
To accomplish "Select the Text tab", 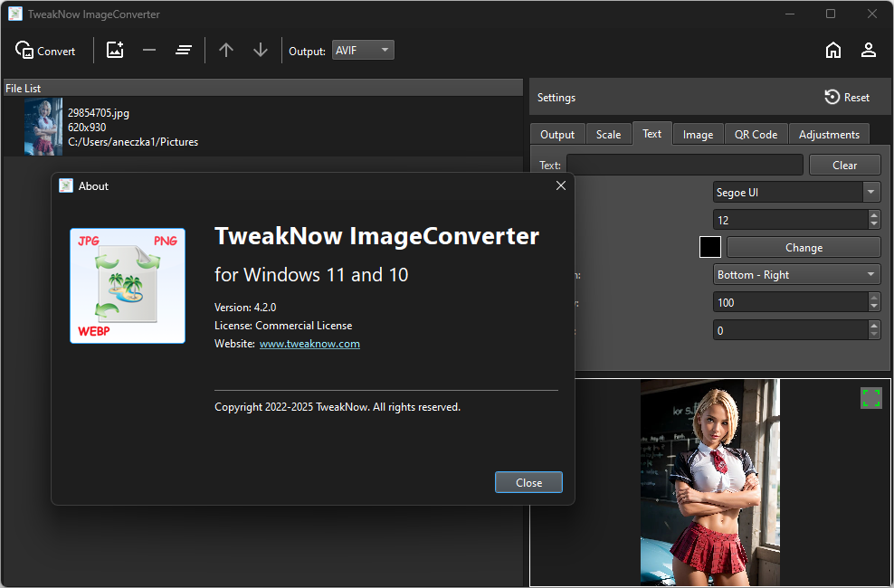I will click(651, 133).
